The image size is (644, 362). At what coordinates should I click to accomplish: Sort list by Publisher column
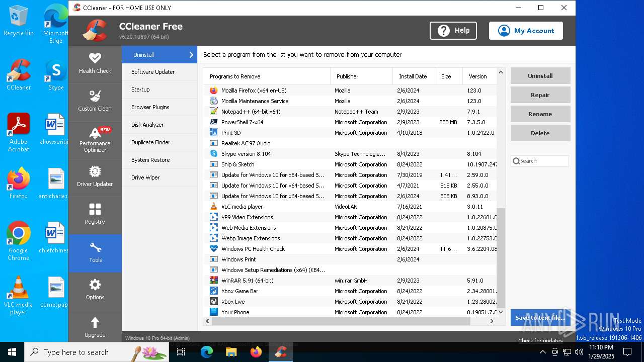coord(362,76)
